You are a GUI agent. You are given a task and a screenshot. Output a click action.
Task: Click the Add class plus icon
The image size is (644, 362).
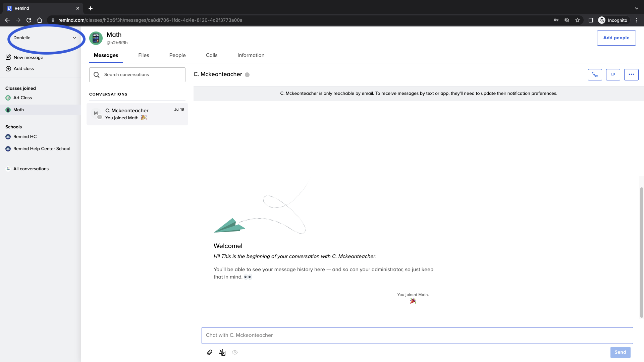[x=8, y=69]
